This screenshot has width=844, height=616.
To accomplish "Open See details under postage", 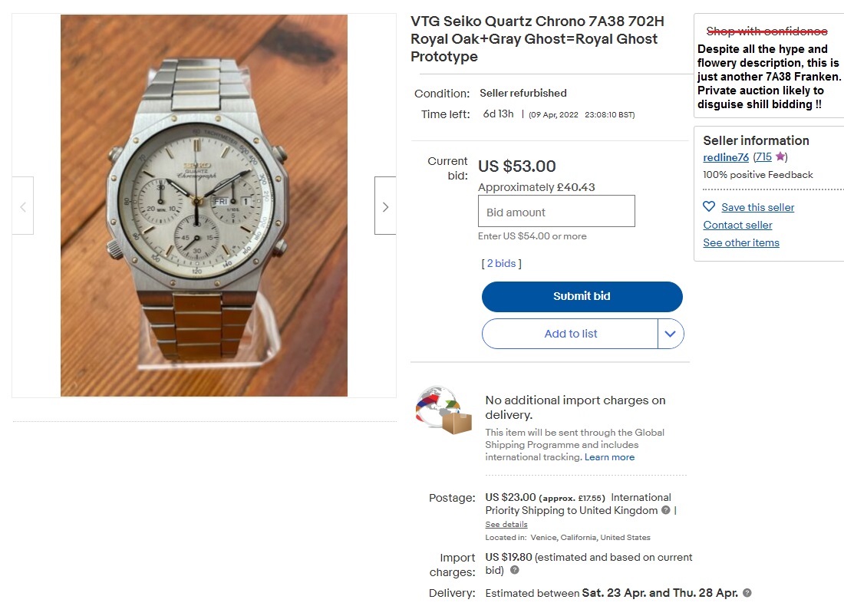I will [x=506, y=524].
